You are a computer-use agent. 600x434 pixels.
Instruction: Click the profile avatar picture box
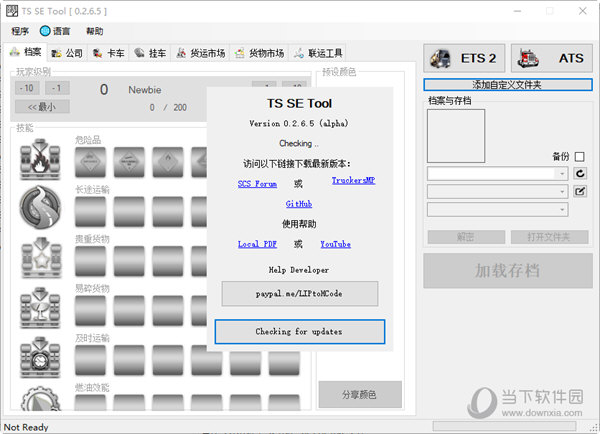click(456, 136)
